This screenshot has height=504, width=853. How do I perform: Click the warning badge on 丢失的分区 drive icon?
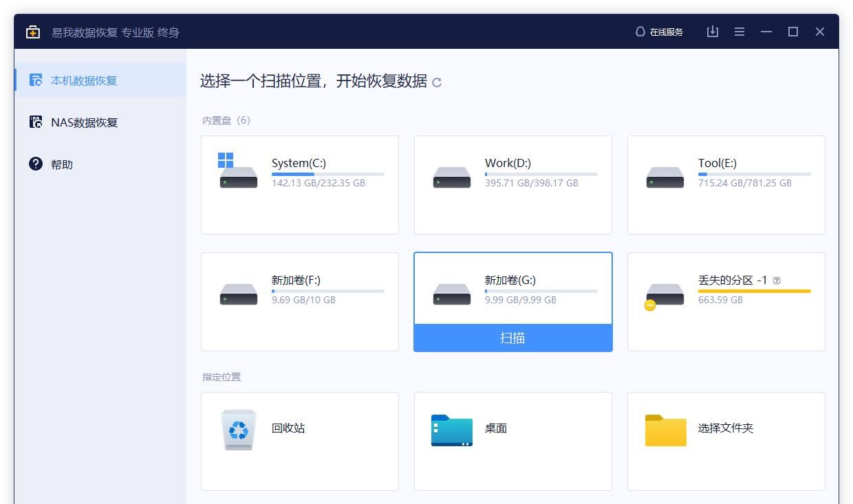point(650,305)
